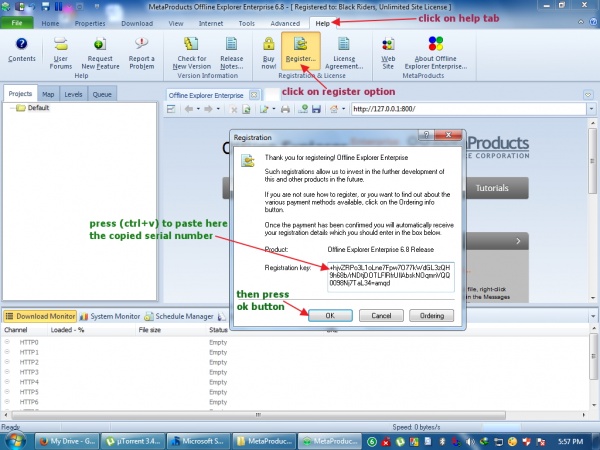The image size is (600, 450).
Task: Expand the browser tab list dropdown
Action: pyautogui.click(x=588, y=95)
